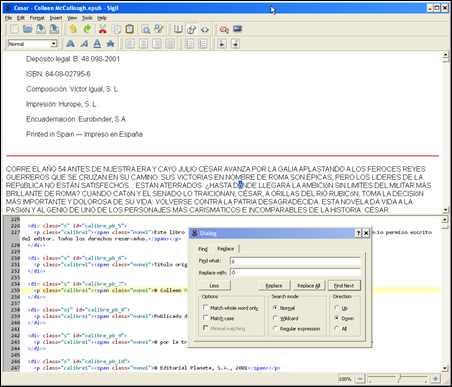
Task: Align text left
Action: [x=130, y=44]
